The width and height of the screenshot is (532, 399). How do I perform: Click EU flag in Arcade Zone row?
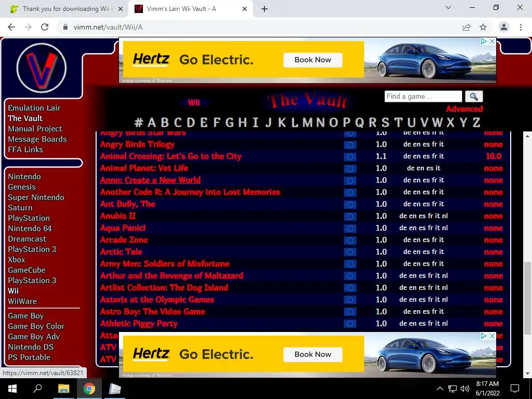click(x=350, y=240)
